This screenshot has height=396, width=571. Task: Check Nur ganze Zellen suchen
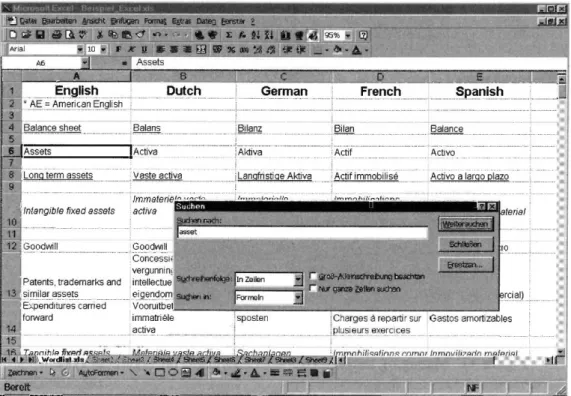coord(313,289)
